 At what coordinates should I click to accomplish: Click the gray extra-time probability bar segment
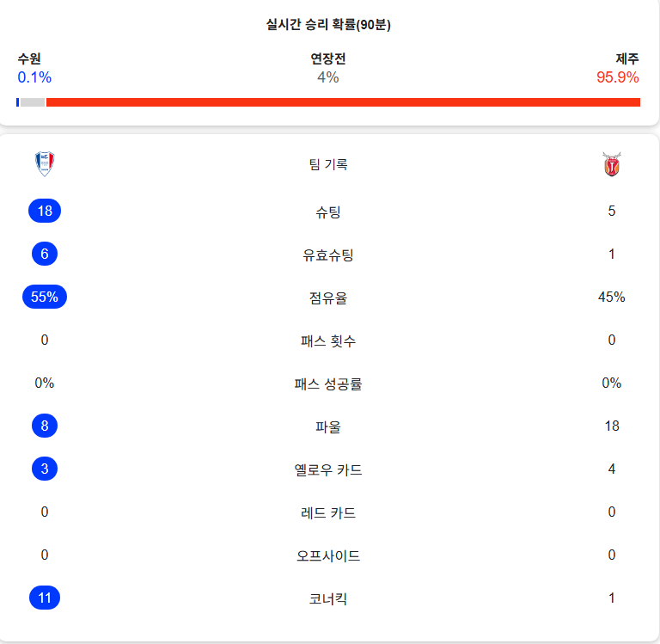point(33,102)
